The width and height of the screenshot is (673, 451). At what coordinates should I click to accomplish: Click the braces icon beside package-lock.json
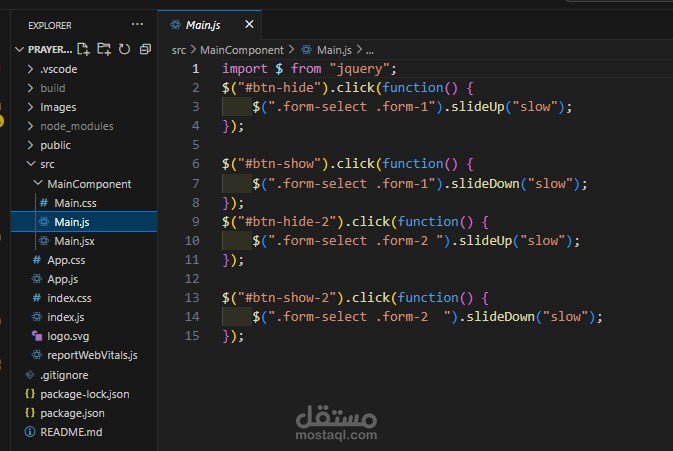(x=30, y=393)
